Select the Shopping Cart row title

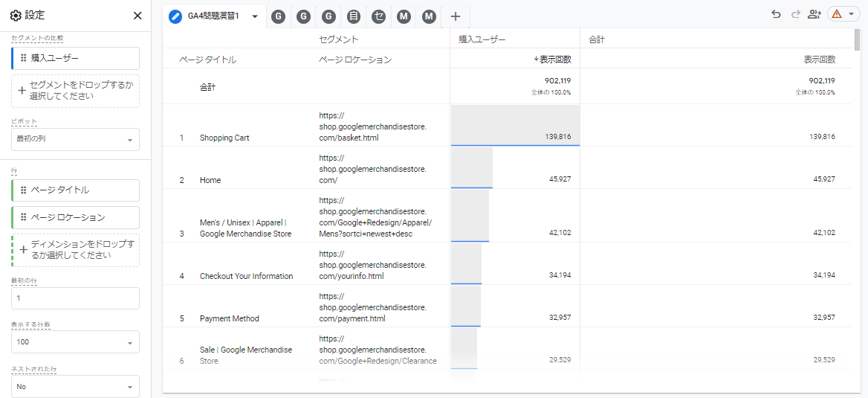tap(224, 138)
